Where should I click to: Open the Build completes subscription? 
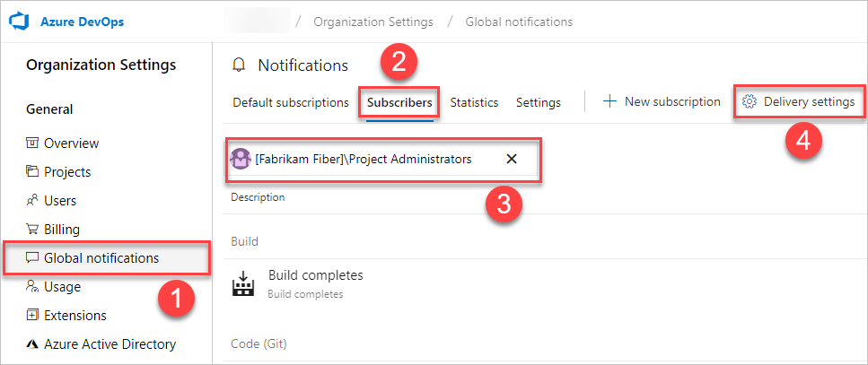pyautogui.click(x=316, y=274)
